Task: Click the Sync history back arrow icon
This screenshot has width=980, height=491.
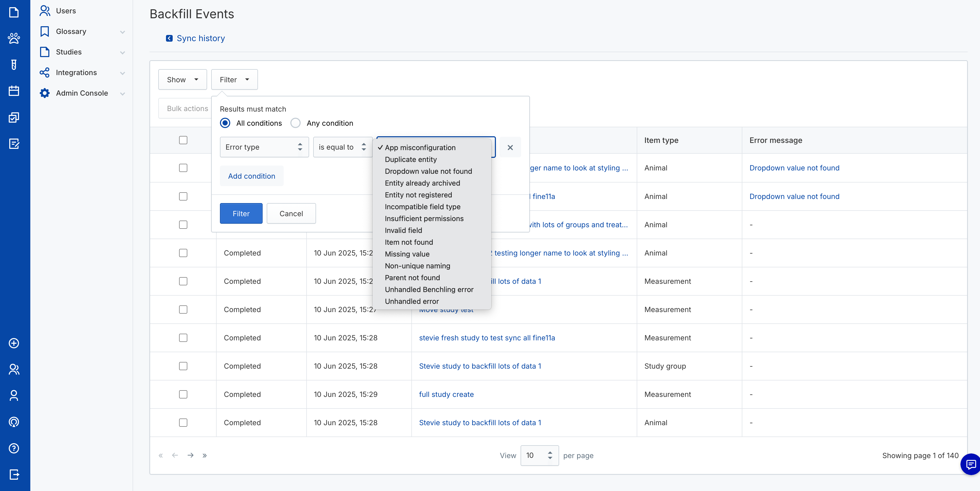Action: 169,38
